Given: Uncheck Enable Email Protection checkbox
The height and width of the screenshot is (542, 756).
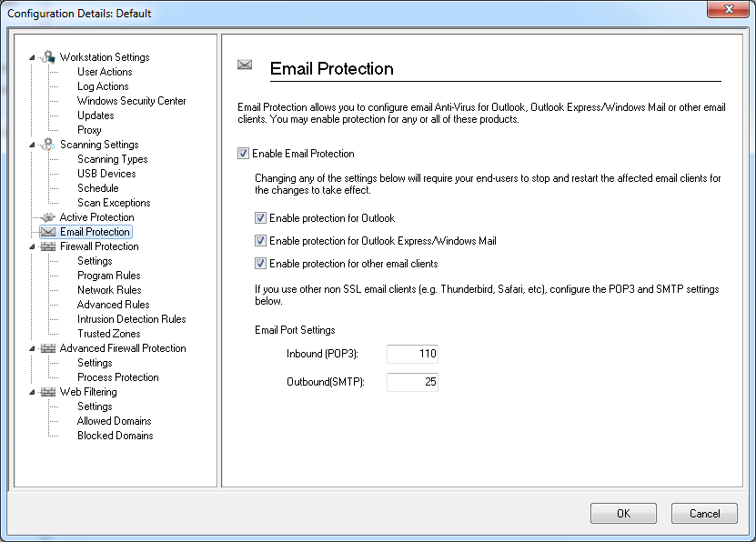Looking at the screenshot, I should (x=243, y=154).
